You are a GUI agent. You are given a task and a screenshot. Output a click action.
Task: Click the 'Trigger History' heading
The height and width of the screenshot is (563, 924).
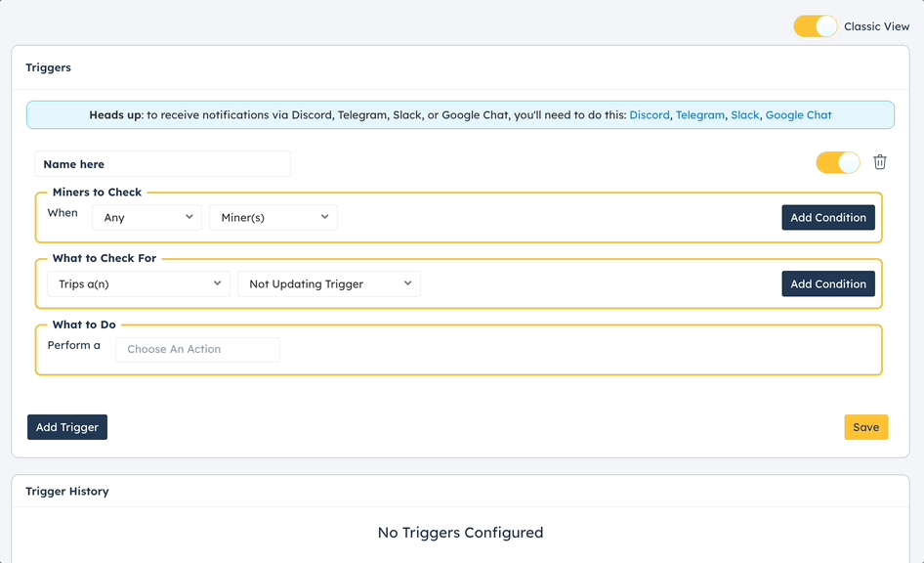point(67,491)
